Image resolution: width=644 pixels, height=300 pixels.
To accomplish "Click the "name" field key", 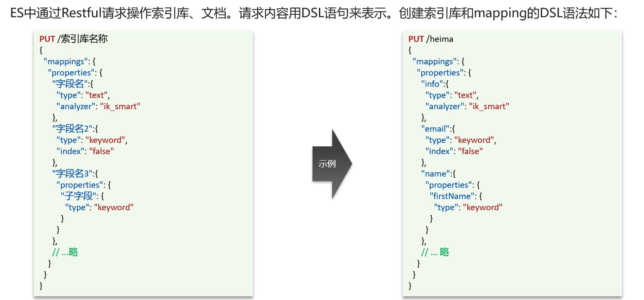I will point(435,174).
